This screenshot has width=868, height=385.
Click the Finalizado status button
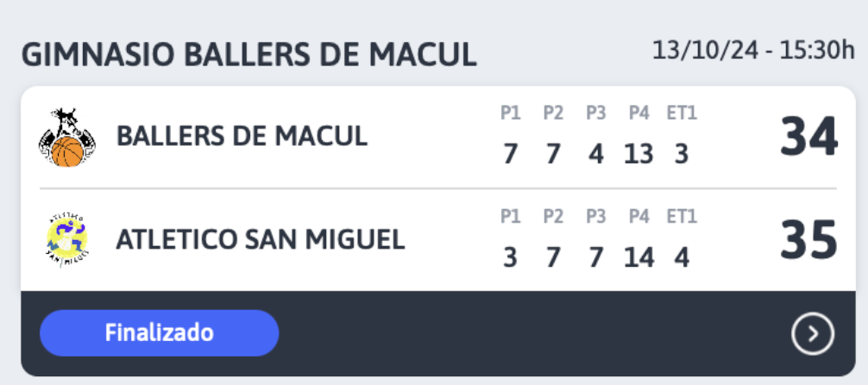pyautogui.click(x=160, y=333)
